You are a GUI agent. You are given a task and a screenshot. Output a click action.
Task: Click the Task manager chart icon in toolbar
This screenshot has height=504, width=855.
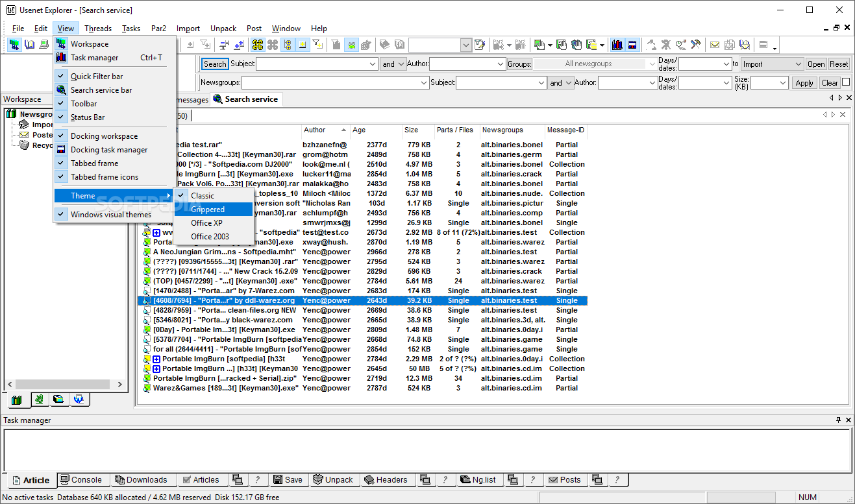(617, 45)
